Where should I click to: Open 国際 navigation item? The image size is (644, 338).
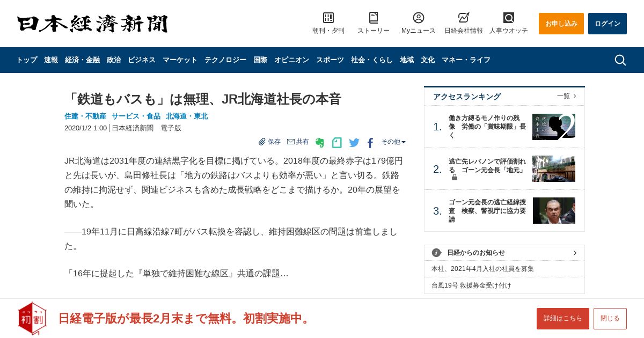pos(260,60)
